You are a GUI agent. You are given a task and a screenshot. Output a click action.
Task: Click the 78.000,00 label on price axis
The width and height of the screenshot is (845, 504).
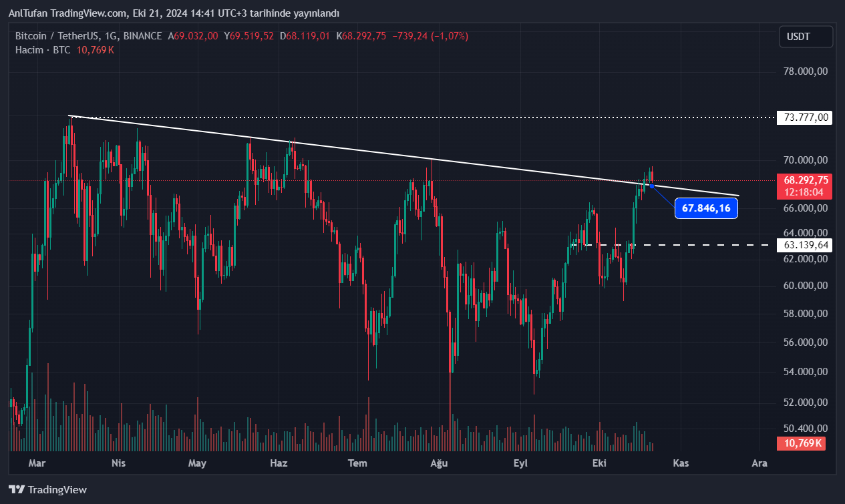(x=806, y=71)
